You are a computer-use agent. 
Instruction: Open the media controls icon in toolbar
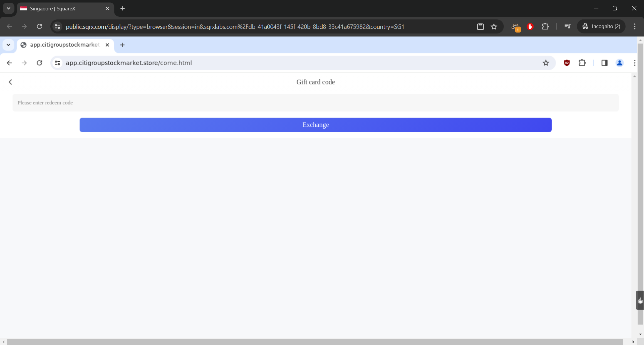(568, 26)
